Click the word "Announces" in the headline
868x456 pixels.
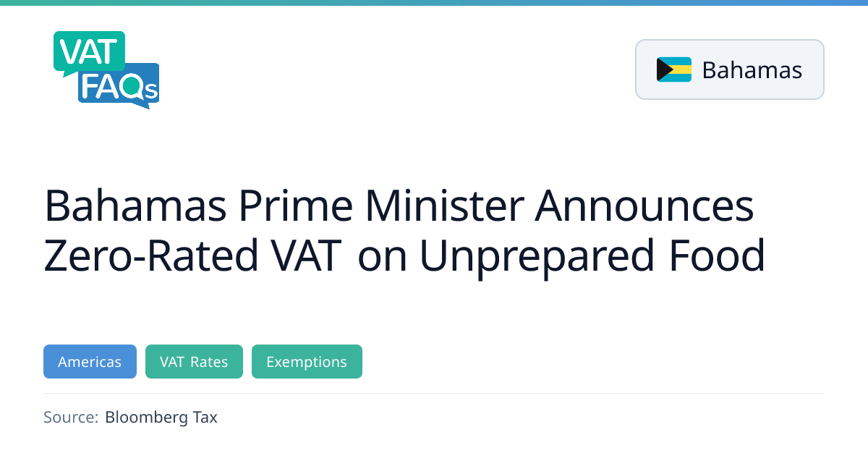(x=645, y=206)
